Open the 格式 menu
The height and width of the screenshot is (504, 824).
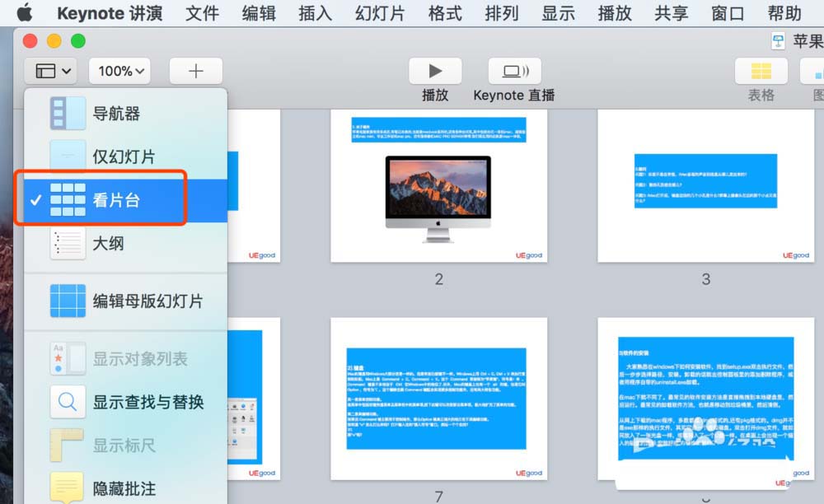click(x=445, y=13)
